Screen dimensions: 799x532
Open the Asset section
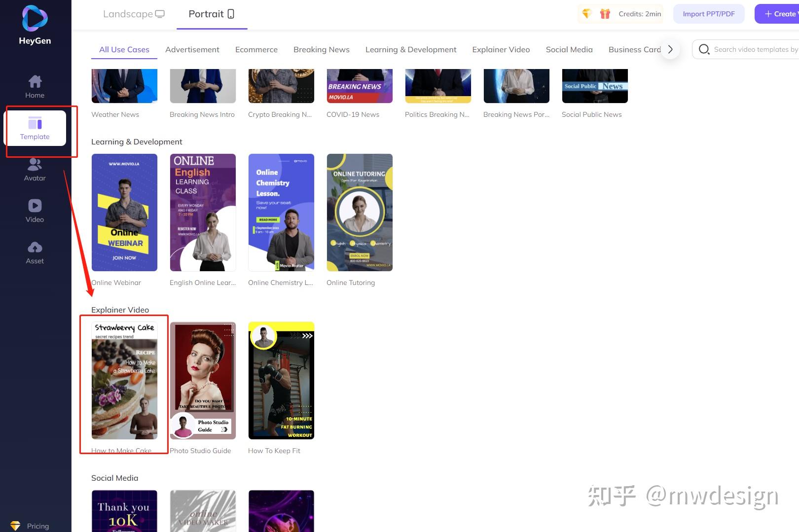[35, 252]
